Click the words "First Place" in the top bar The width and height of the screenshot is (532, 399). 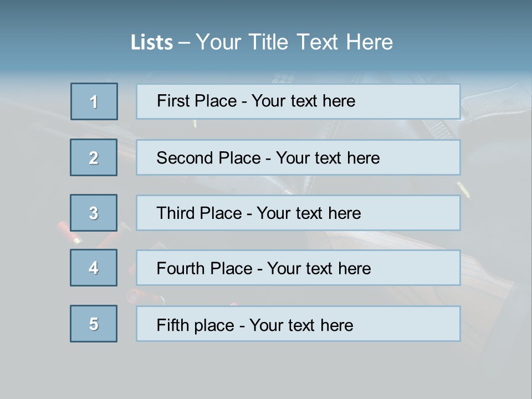click(x=197, y=101)
